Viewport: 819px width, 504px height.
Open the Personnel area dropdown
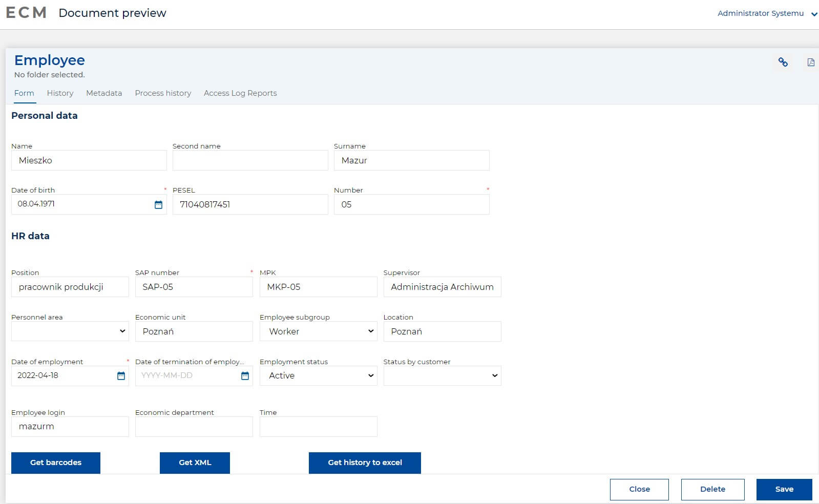[70, 331]
